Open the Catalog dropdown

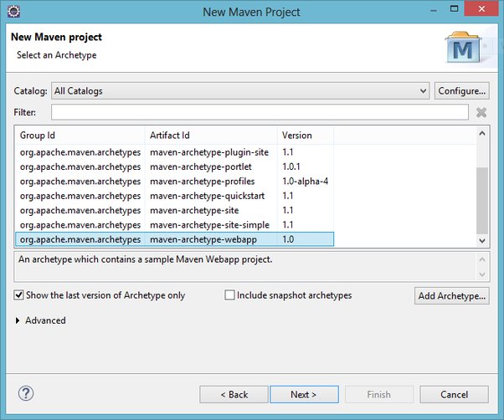pyautogui.click(x=240, y=91)
